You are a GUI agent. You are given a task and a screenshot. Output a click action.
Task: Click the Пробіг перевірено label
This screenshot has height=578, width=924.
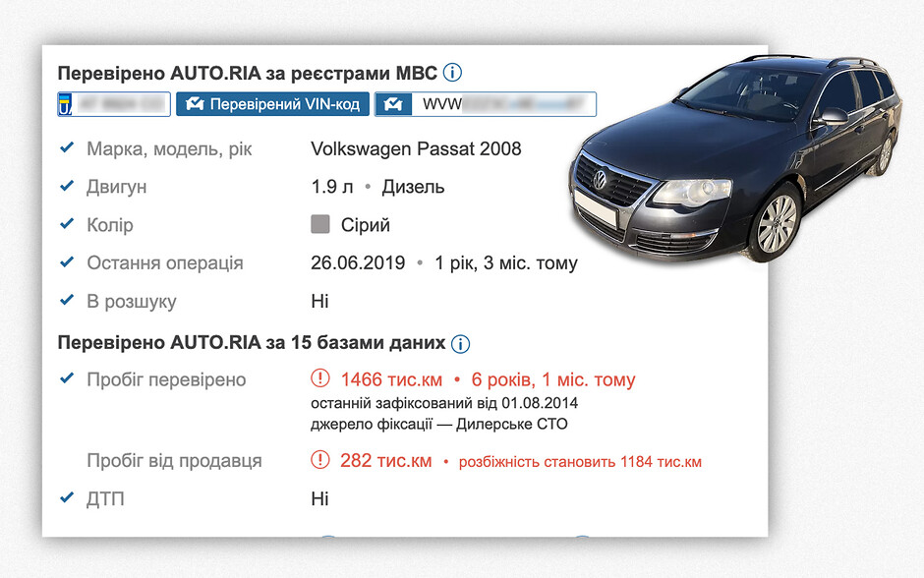tap(166, 380)
